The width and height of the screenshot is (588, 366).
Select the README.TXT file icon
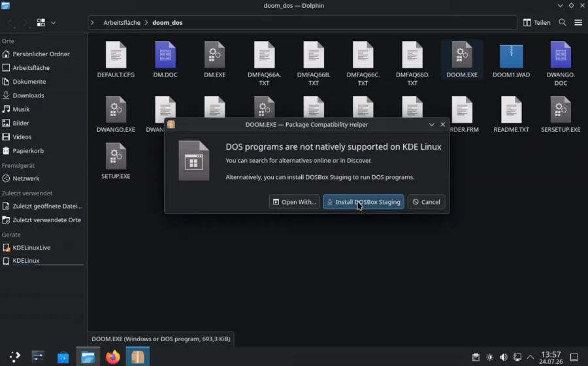[512, 110]
